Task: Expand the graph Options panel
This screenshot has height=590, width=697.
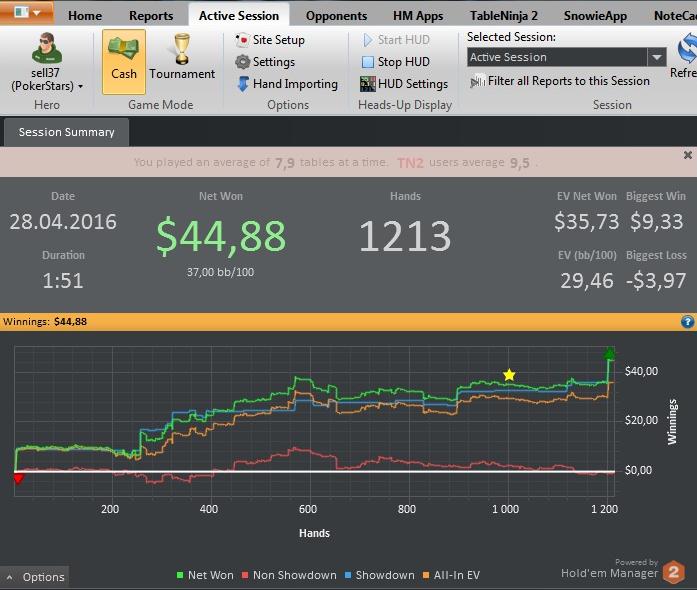Action: coord(35,577)
